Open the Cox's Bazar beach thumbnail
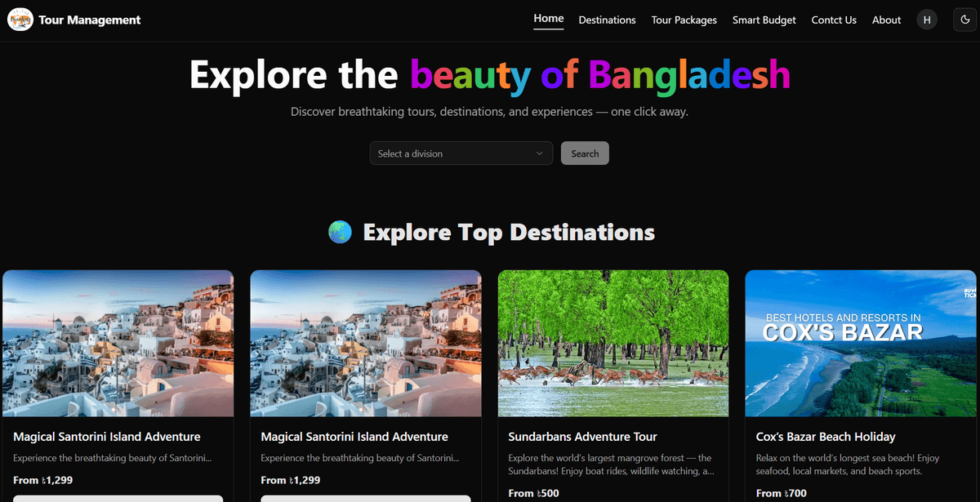This screenshot has height=502, width=980. pyautogui.click(x=861, y=344)
